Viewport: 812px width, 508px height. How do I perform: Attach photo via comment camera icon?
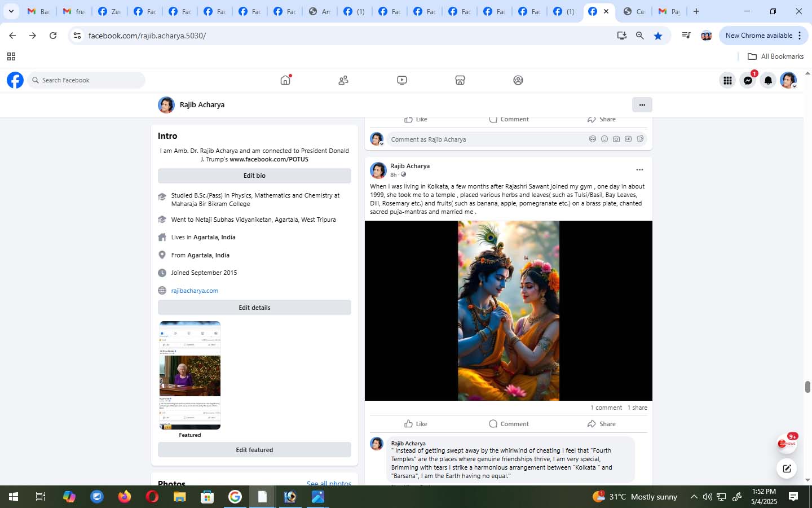click(616, 139)
